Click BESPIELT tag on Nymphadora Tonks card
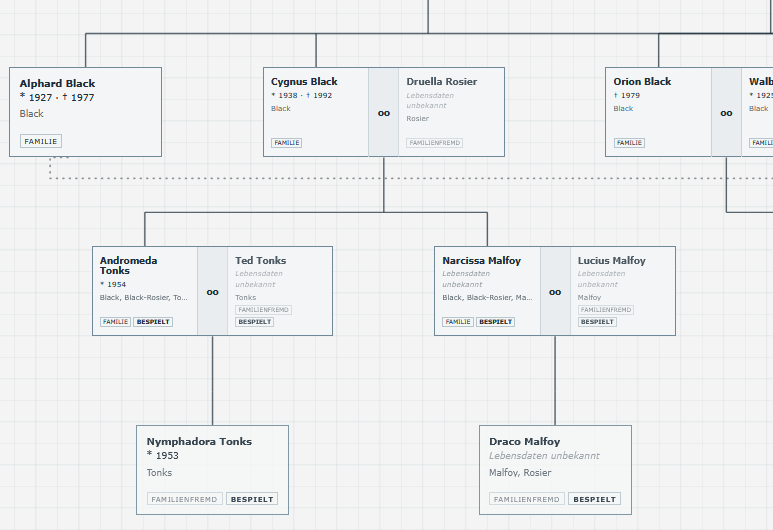773x530 pixels. point(252,499)
